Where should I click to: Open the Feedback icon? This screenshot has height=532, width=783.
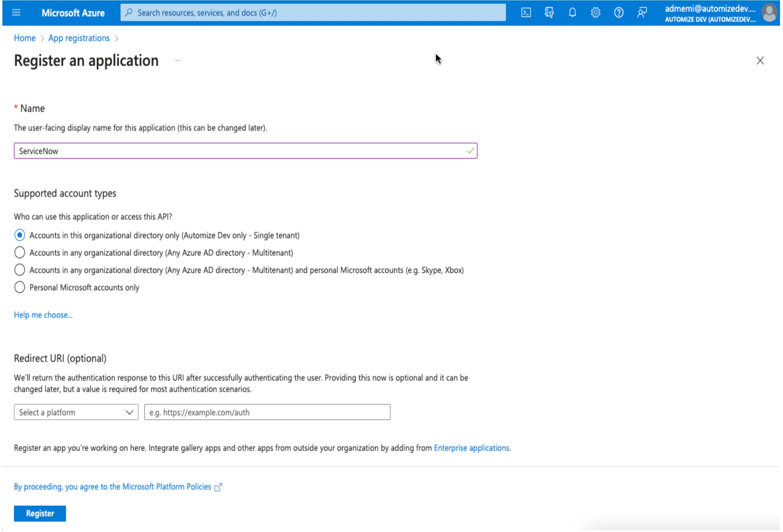click(642, 13)
